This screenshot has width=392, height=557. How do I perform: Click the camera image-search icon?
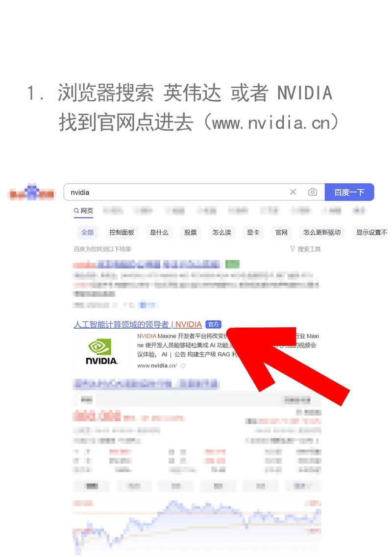pos(313,192)
